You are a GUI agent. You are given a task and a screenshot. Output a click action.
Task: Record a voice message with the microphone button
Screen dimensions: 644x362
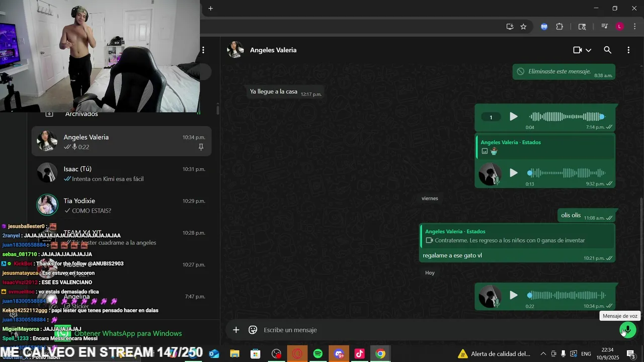pos(627,330)
